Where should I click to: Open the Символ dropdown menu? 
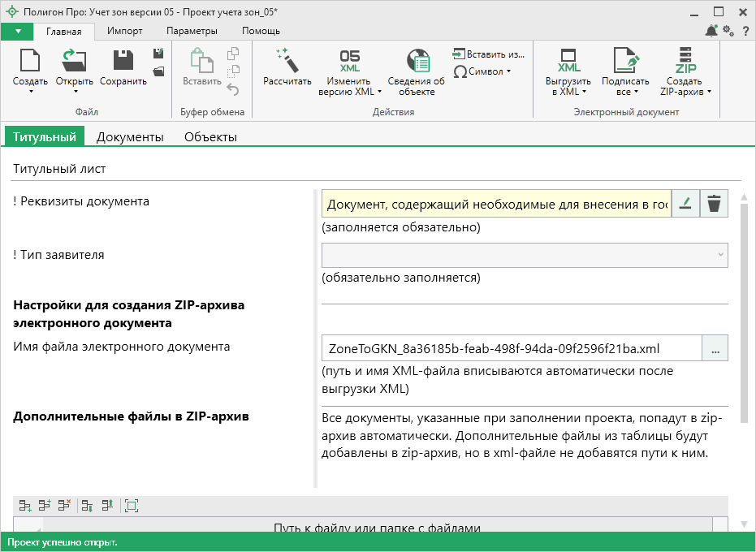483,71
